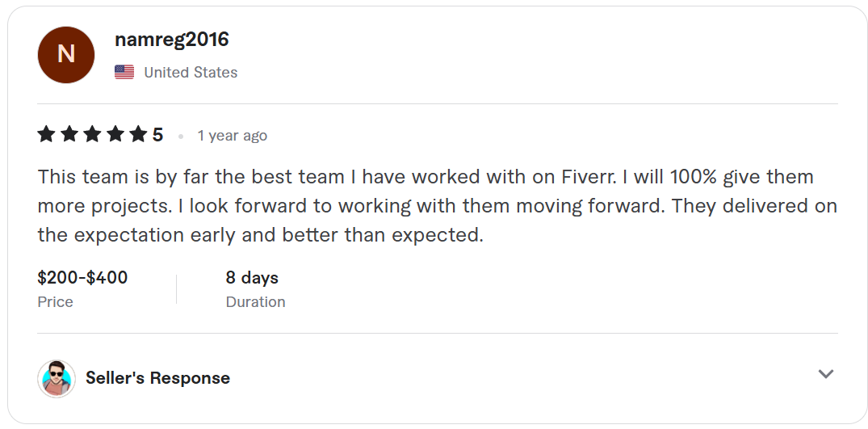Screen dimensions: 868x429
Task: Click the dot separator before the review date
Action: (x=181, y=137)
